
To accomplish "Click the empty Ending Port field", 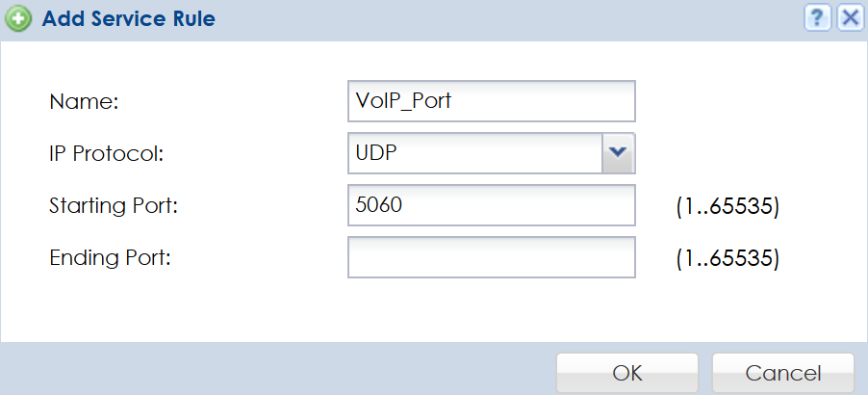I will click(x=491, y=257).
